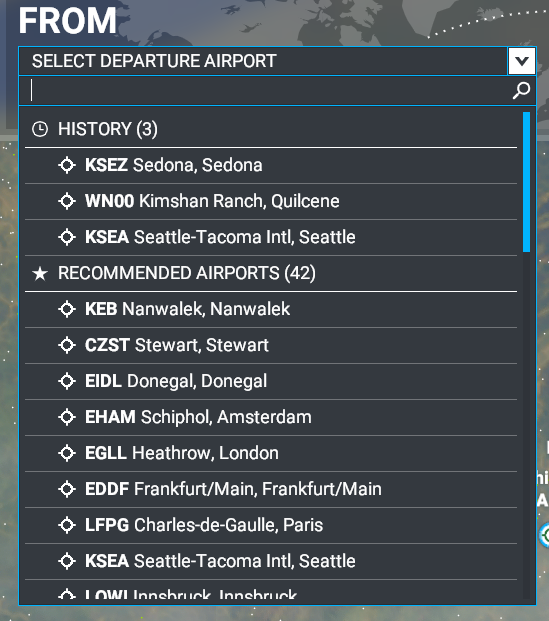549x621 pixels.
Task: Click the Select Departure Airport field
Action: [x=263, y=61]
